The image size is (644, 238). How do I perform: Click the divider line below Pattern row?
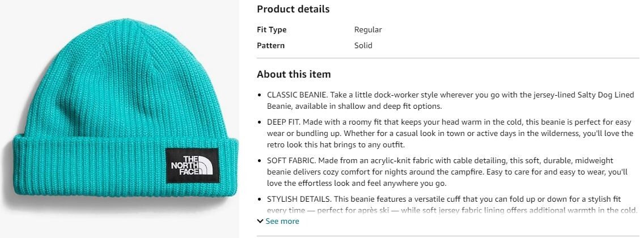(x=448, y=58)
